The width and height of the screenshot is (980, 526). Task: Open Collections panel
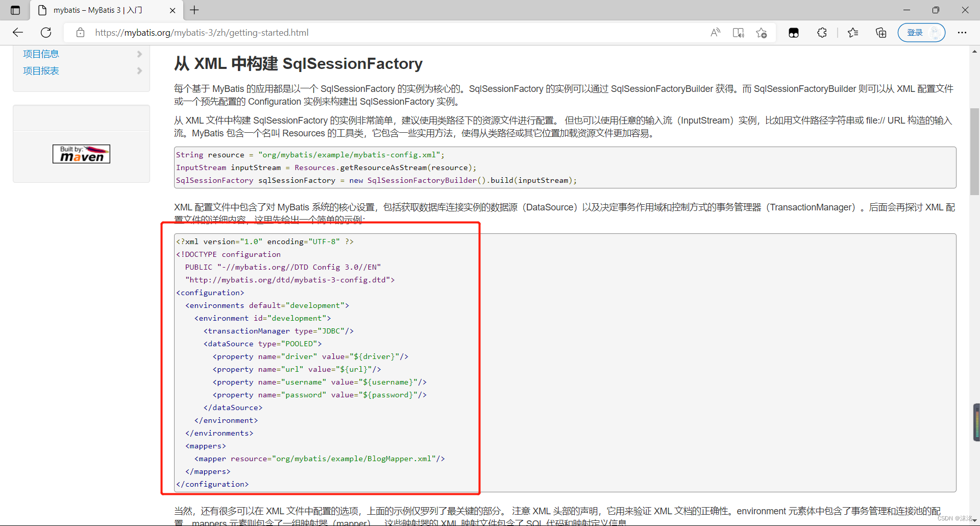pos(881,33)
